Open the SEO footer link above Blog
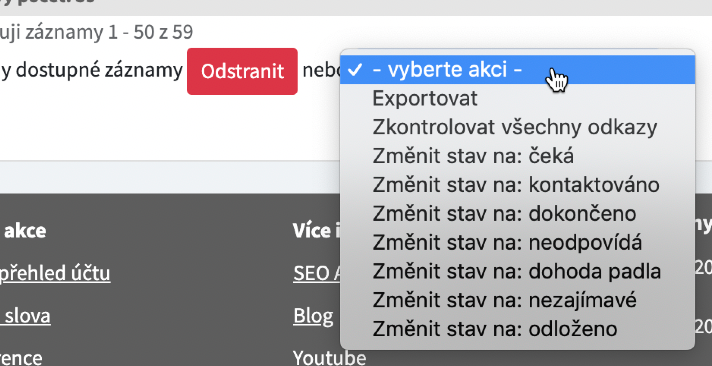 [316, 273]
